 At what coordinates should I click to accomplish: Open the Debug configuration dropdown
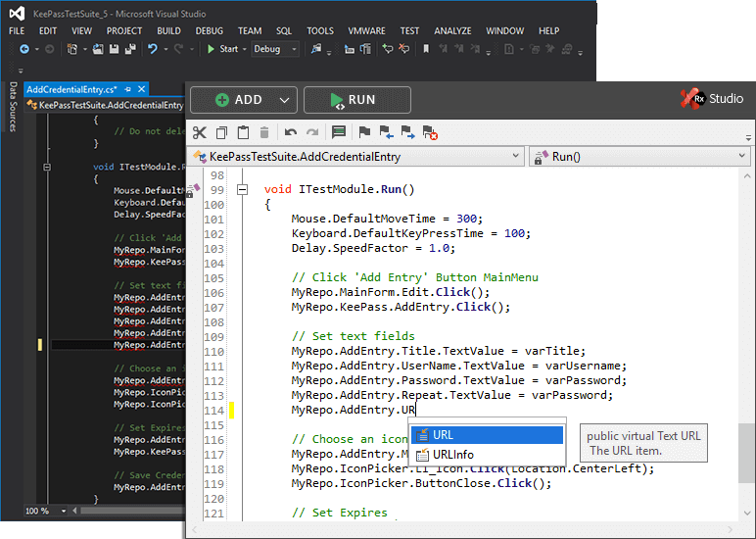click(275, 49)
